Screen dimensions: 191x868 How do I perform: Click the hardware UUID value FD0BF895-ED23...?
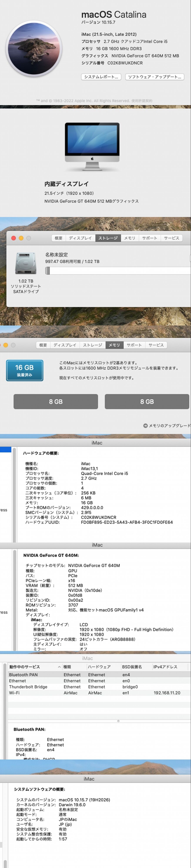point(127,522)
